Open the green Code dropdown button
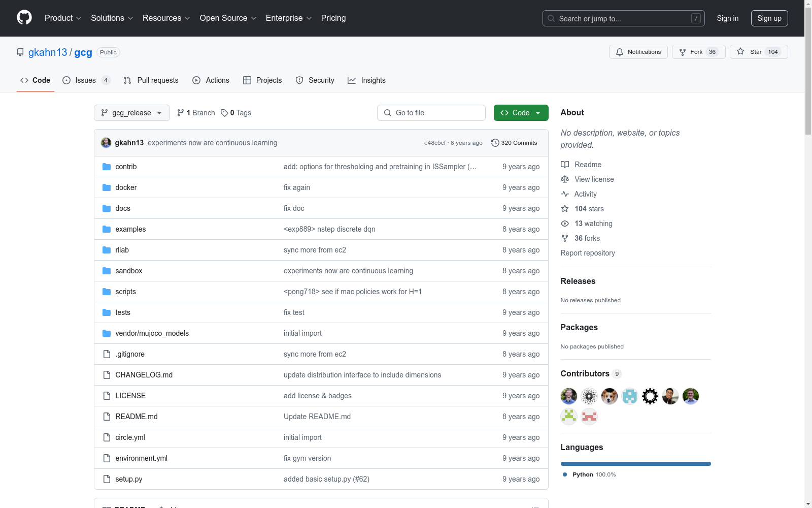Screen dimensions: 812x508 point(521,113)
